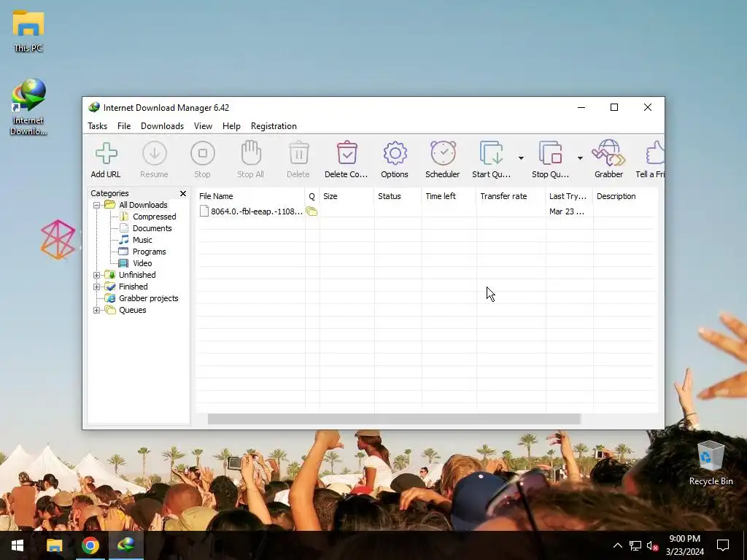Click the queue icon in download row
The width and height of the screenshot is (747, 560).
(311, 211)
